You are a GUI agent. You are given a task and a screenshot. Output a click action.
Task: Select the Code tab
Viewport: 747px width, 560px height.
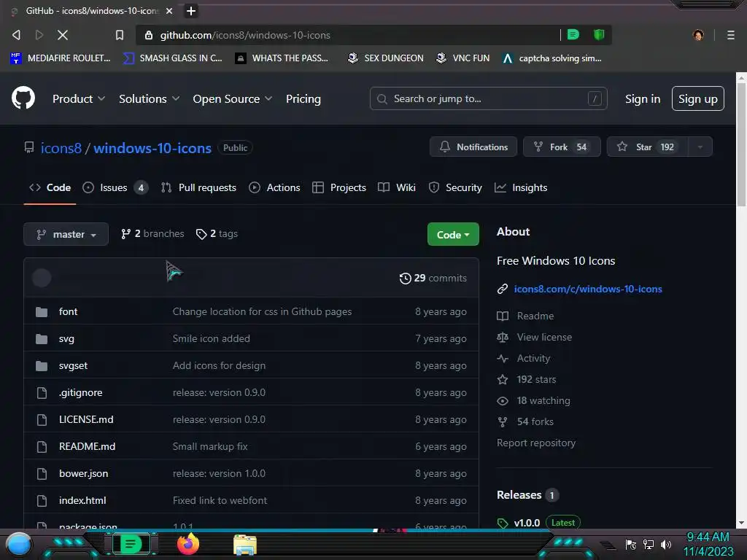pyautogui.click(x=50, y=187)
